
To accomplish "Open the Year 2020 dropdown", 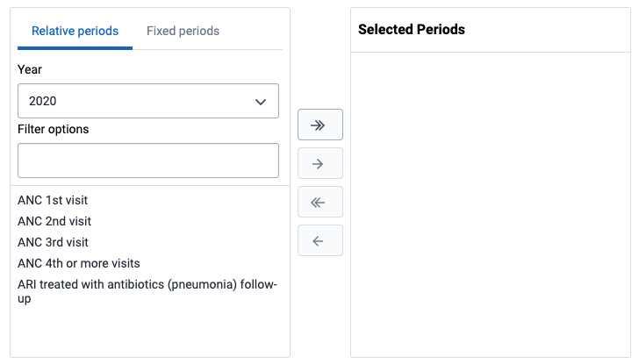I will click(x=147, y=101).
